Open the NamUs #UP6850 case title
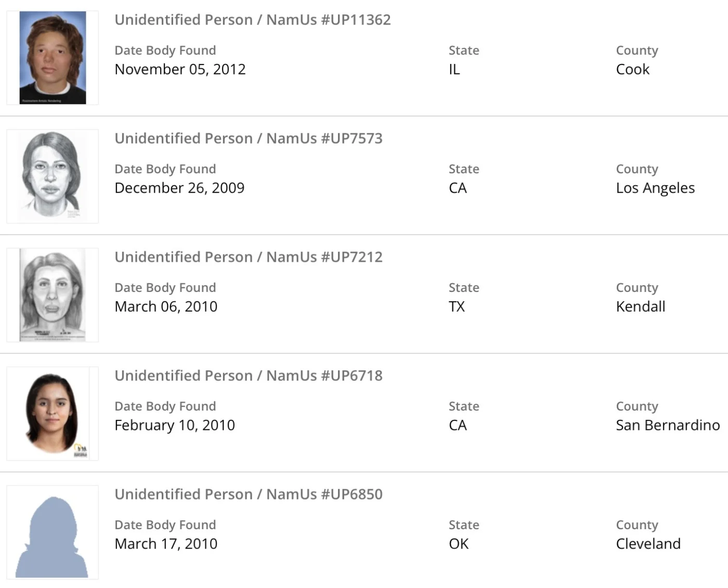 click(x=248, y=494)
